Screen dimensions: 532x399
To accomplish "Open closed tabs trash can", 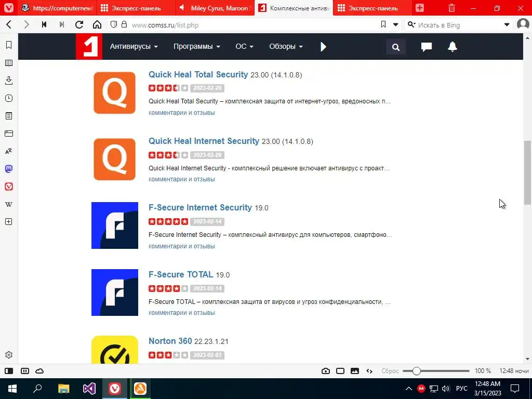I will click(451, 8).
